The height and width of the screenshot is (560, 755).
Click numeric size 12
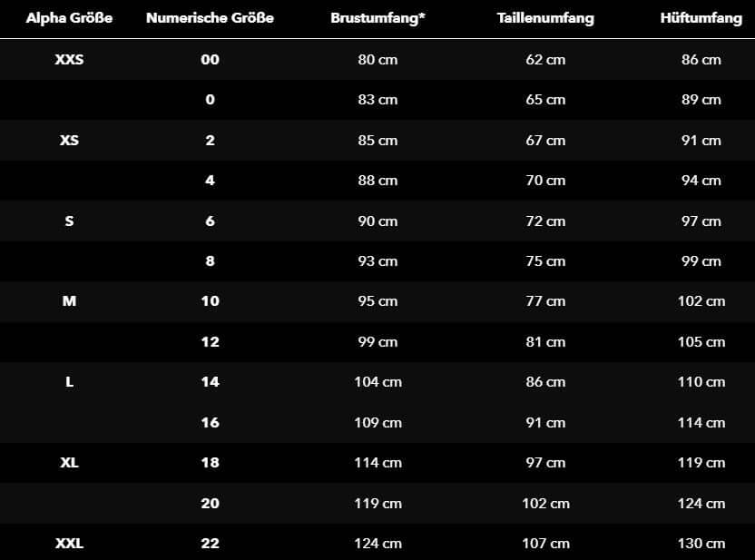(x=210, y=342)
